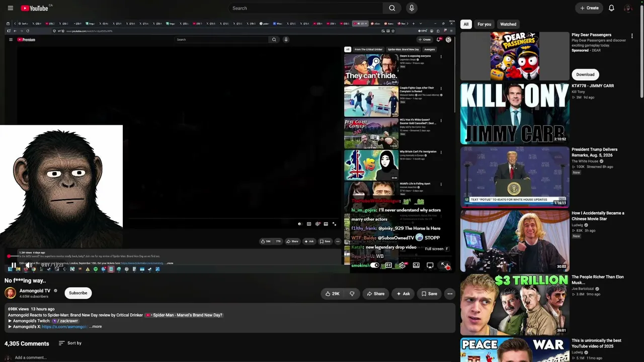644x362 pixels.
Task: Start voice search with the microphone
Action: tap(412, 8)
